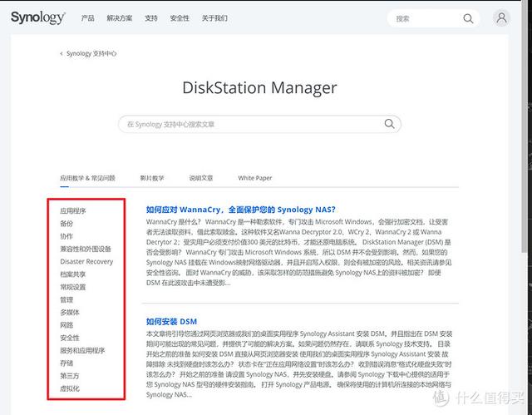Open the 产品 navigation menu

pyautogui.click(x=87, y=18)
